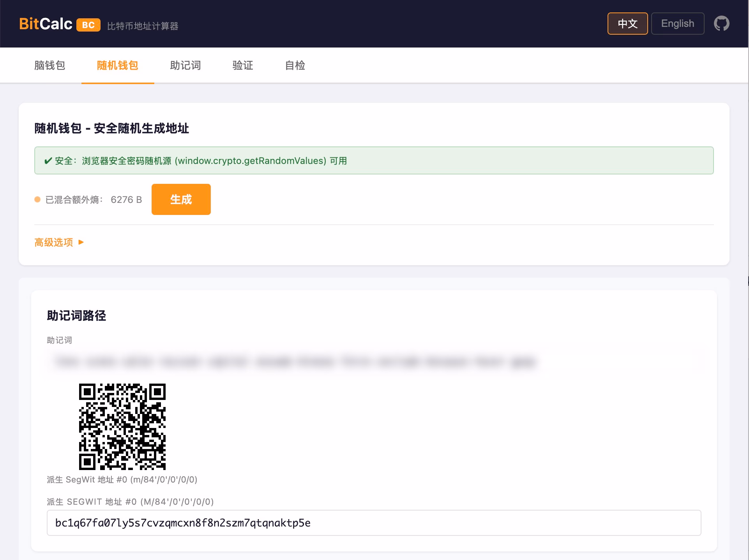Open the GitHub repository icon

coord(721,23)
